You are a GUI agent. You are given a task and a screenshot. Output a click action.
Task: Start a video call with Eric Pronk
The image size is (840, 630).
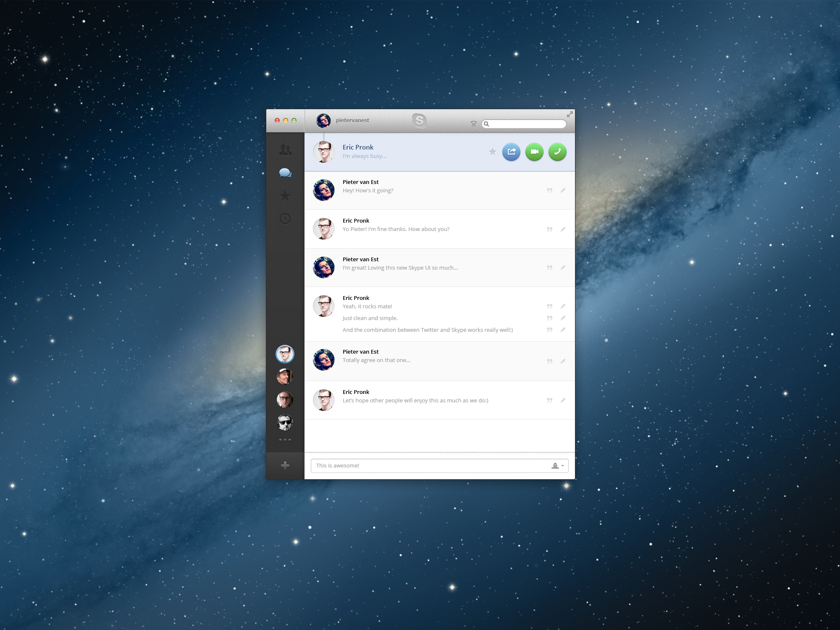(534, 152)
